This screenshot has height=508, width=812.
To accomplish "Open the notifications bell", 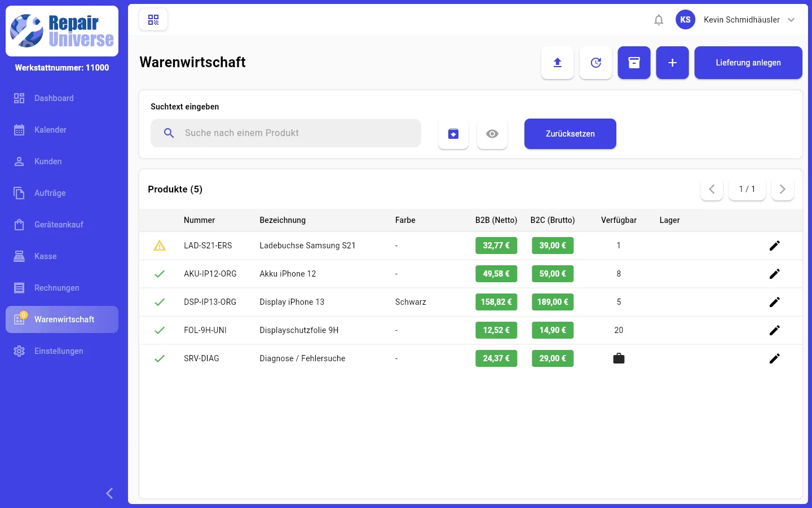I will coord(659,20).
